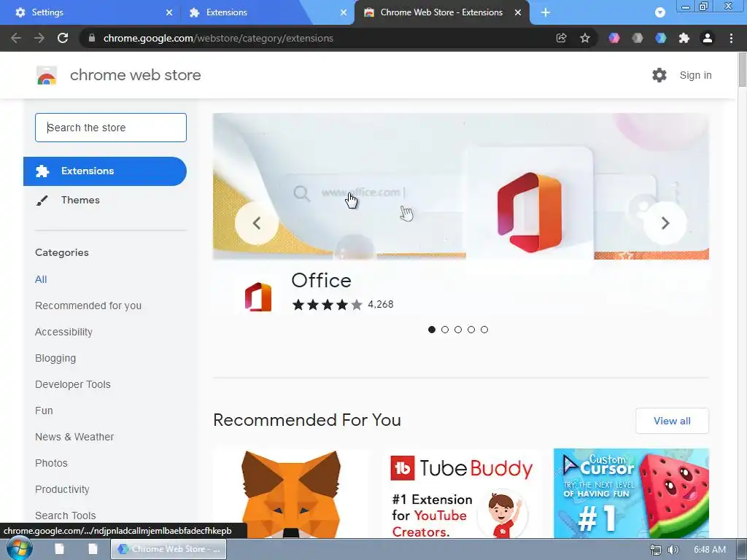The height and width of the screenshot is (560, 747).
Task: Open the News & Weather category
Action: pos(74,437)
